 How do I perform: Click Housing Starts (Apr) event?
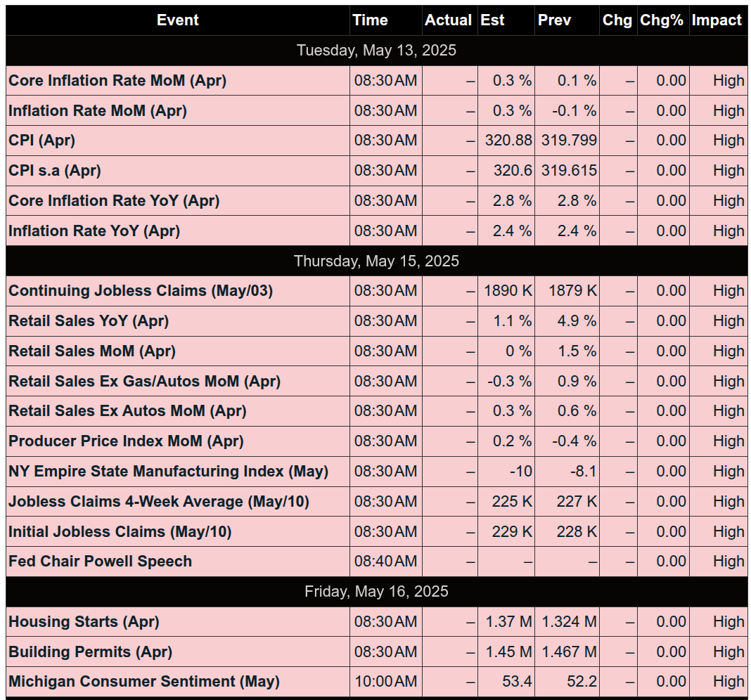(84, 621)
